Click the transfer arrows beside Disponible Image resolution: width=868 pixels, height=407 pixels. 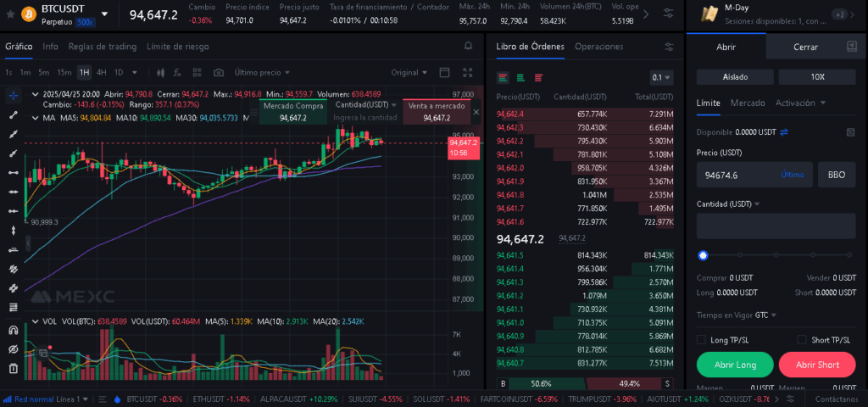[x=784, y=132]
